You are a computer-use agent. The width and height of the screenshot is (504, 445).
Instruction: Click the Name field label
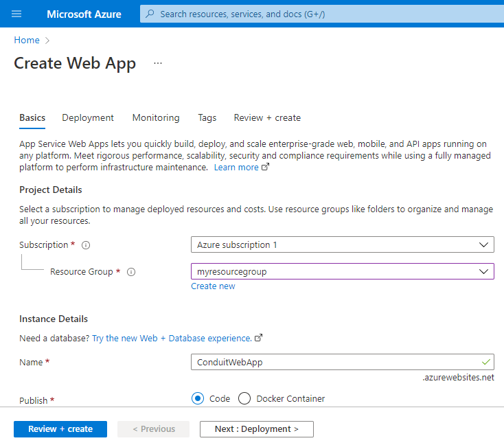coord(31,363)
